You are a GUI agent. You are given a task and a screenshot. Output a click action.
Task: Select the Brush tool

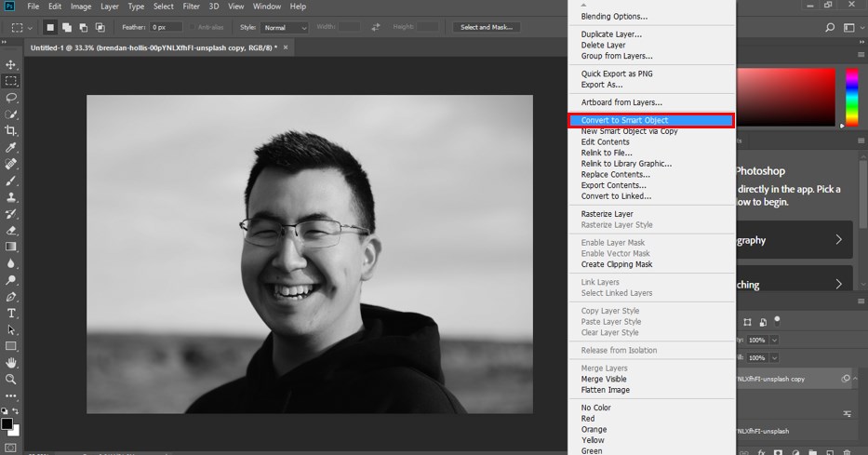[x=10, y=181]
